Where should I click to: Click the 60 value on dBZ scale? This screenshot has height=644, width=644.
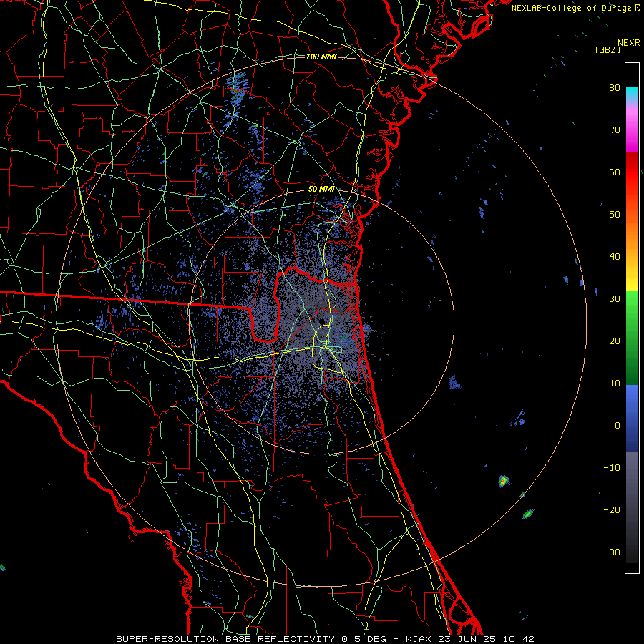point(615,172)
